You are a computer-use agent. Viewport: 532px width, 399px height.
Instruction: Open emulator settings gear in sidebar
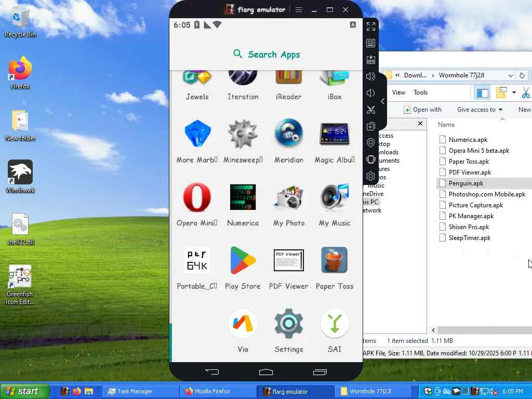[371, 176]
